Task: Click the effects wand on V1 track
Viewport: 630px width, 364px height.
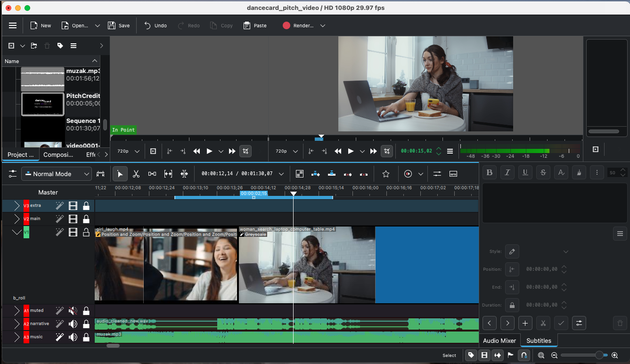Action: [x=59, y=232]
